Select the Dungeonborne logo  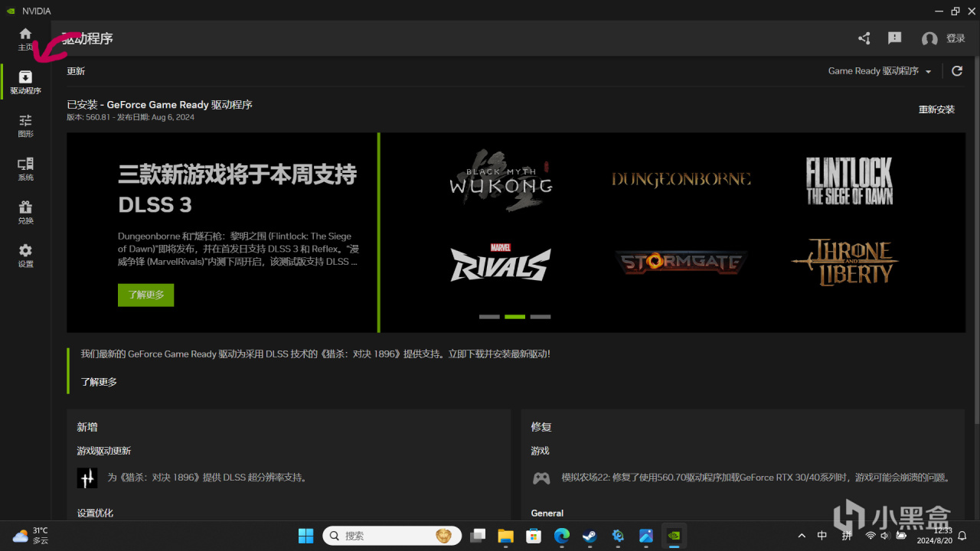point(681,179)
